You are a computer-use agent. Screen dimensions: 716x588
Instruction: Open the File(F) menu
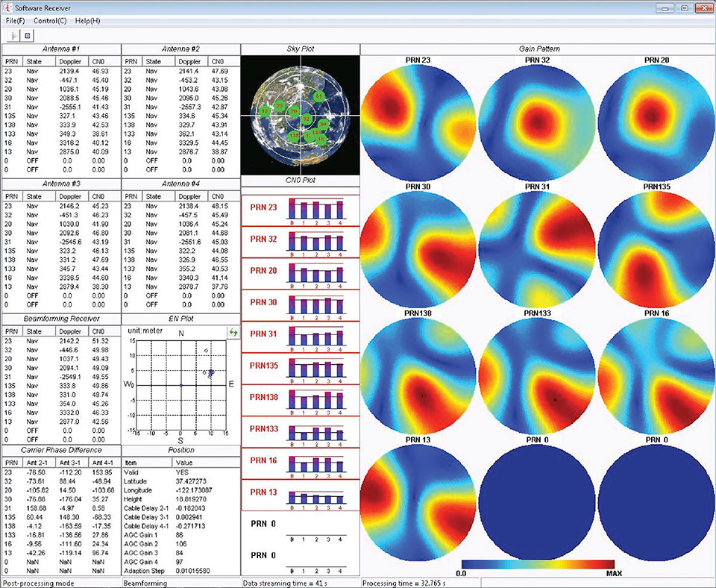coord(13,20)
